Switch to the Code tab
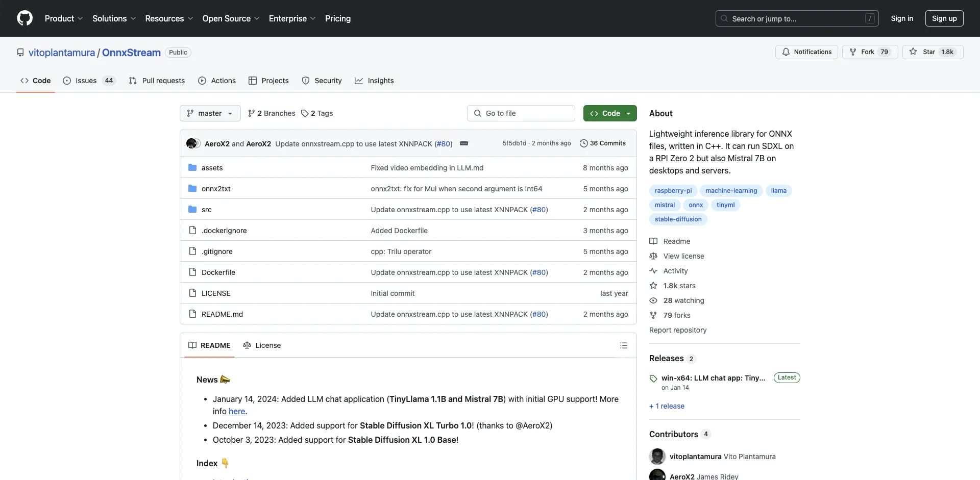Image resolution: width=980 pixels, height=480 pixels. [x=36, y=81]
